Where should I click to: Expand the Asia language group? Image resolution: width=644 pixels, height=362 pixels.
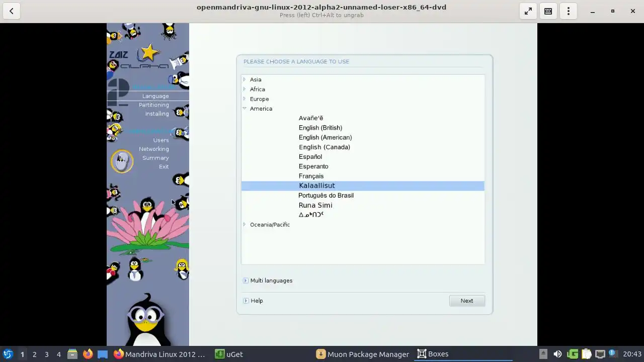tap(245, 79)
